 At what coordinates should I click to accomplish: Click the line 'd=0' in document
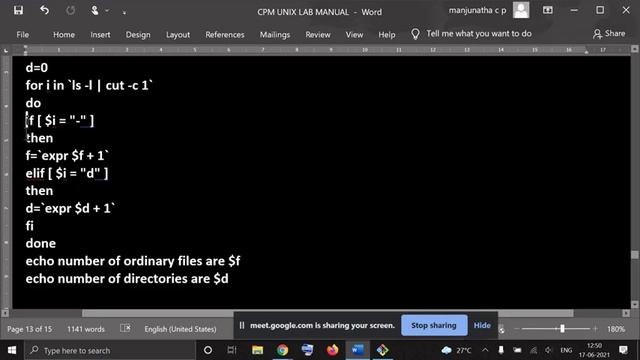[37, 68]
